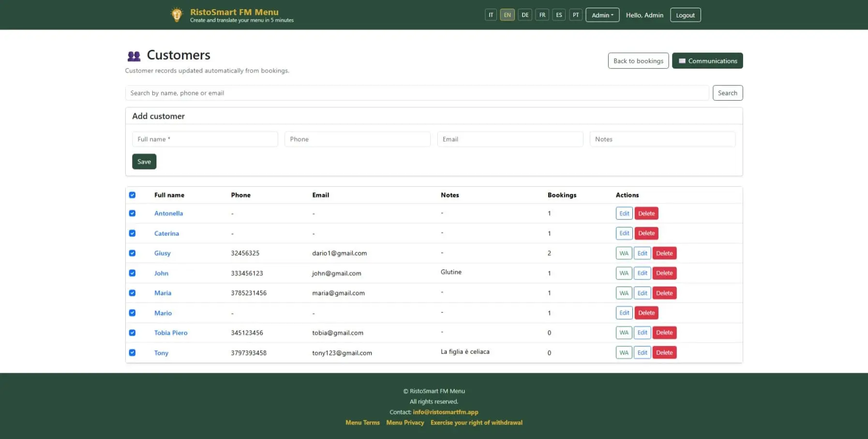Viewport: 868px width, 439px height.
Task: Switch language to EN
Action: coord(507,15)
